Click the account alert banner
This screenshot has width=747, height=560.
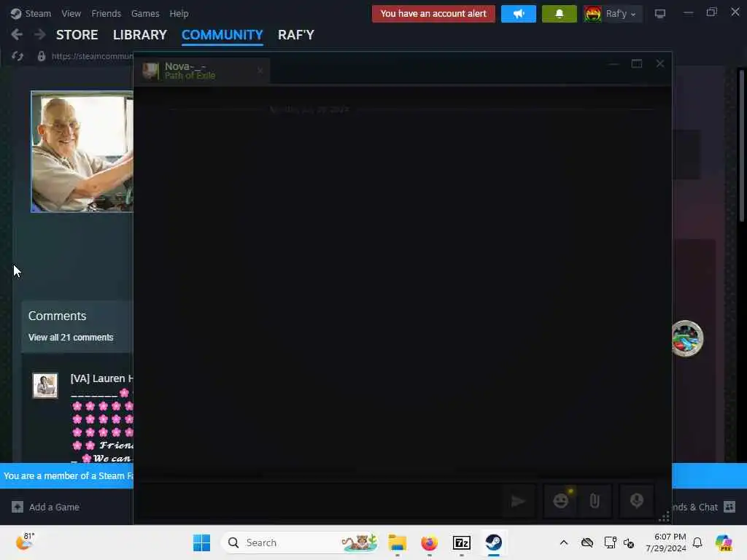pyautogui.click(x=433, y=13)
